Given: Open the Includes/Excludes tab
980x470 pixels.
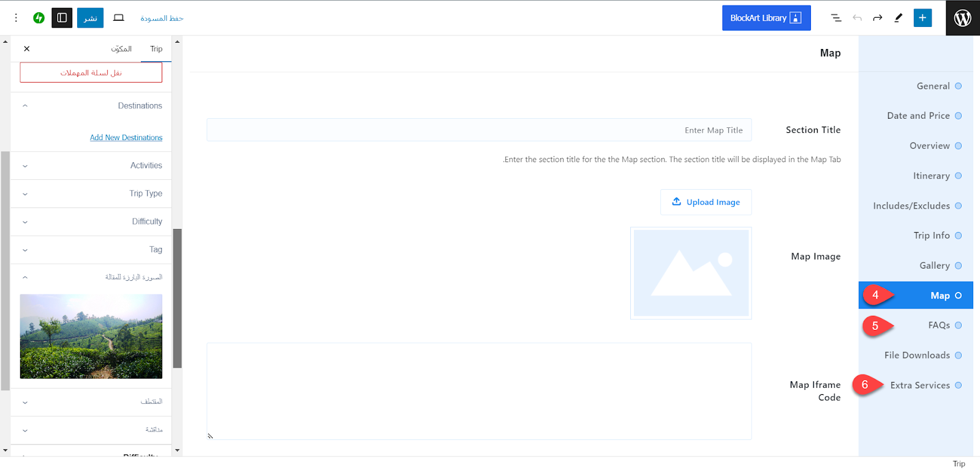Looking at the screenshot, I should click(916, 206).
